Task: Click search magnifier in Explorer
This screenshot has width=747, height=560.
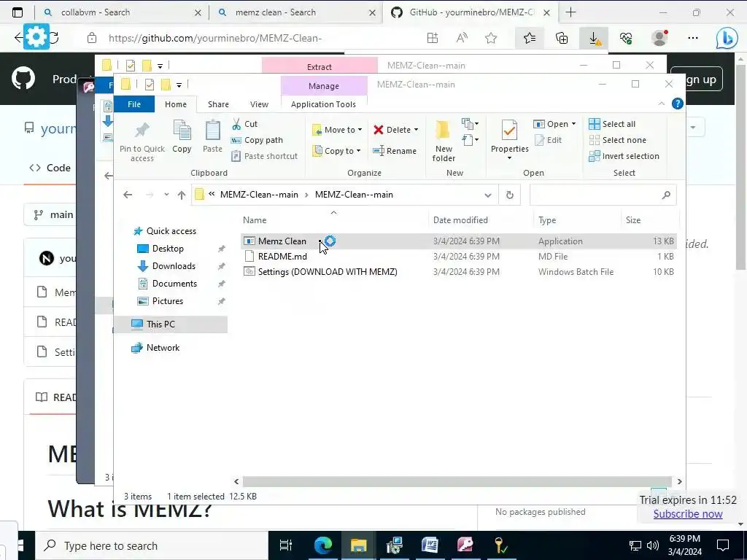Action: 666,195
